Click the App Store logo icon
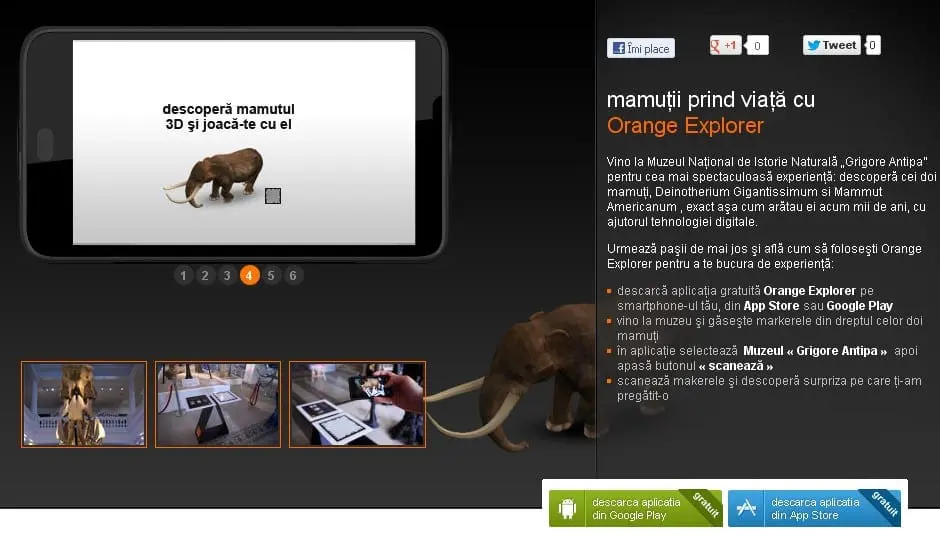The height and width of the screenshot is (537, 940). pyautogui.click(x=746, y=508)
